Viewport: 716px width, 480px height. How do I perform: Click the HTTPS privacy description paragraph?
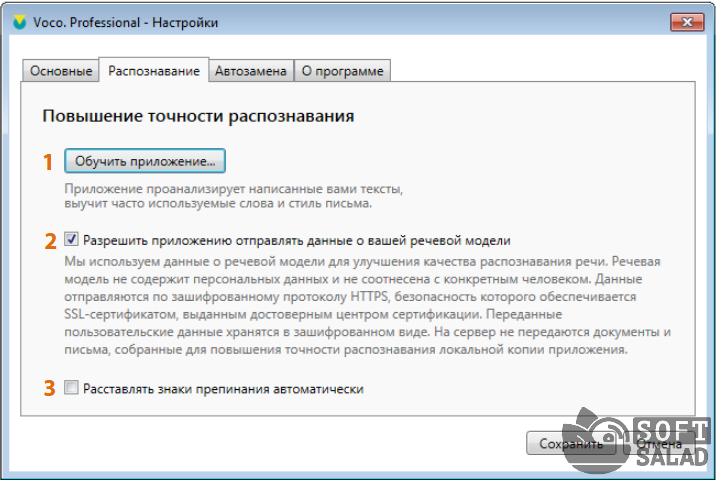tap(365, 305)
